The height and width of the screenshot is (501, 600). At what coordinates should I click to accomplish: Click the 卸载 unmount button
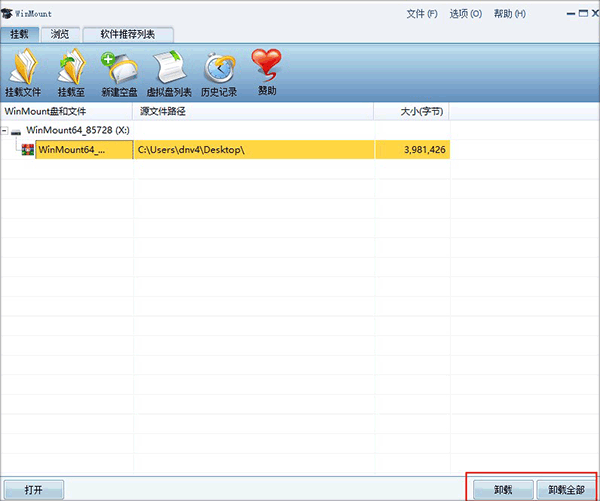503,490
